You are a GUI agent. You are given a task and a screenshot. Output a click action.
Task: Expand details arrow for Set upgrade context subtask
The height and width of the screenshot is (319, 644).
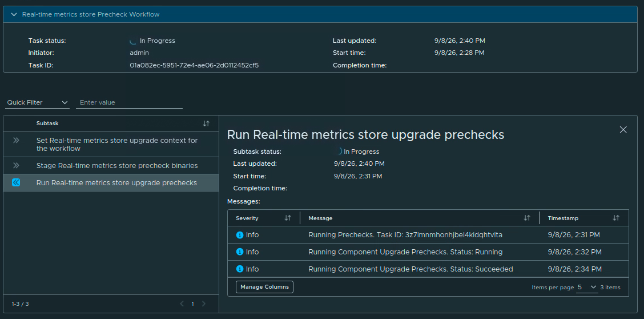[x=16, y=140]
